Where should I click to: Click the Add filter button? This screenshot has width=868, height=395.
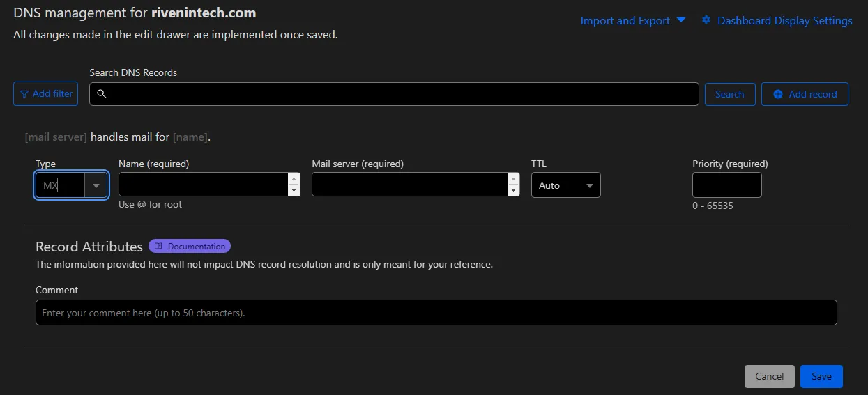coord(46,93)
